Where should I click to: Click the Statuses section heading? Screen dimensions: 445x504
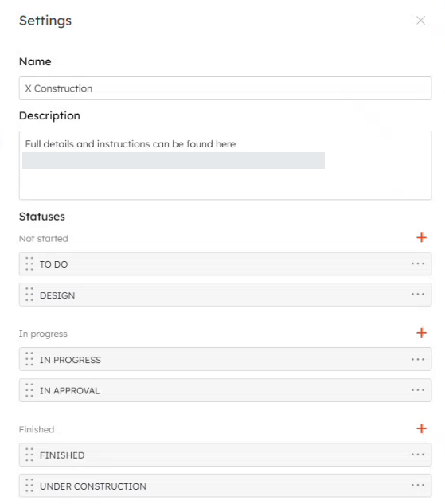pos(41,217)
